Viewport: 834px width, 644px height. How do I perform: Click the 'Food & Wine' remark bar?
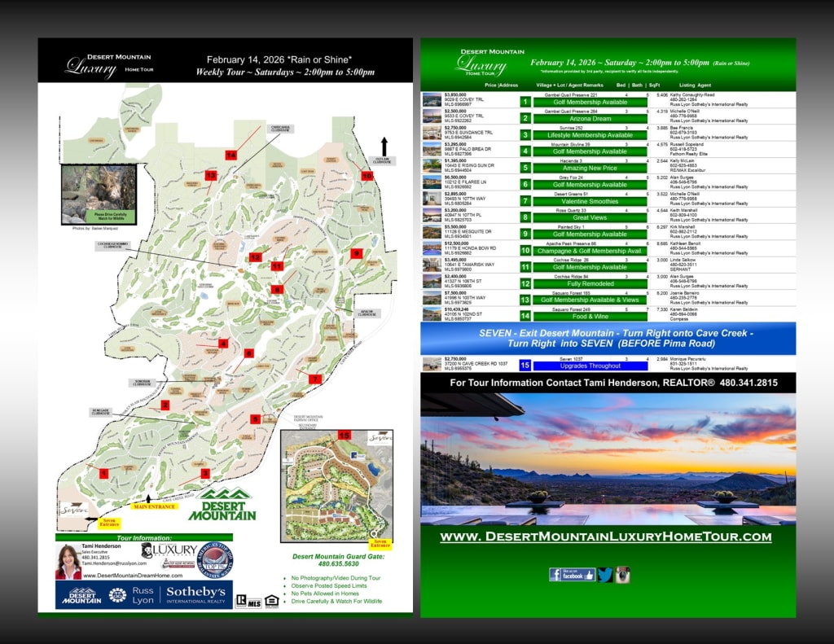[590, 316]
